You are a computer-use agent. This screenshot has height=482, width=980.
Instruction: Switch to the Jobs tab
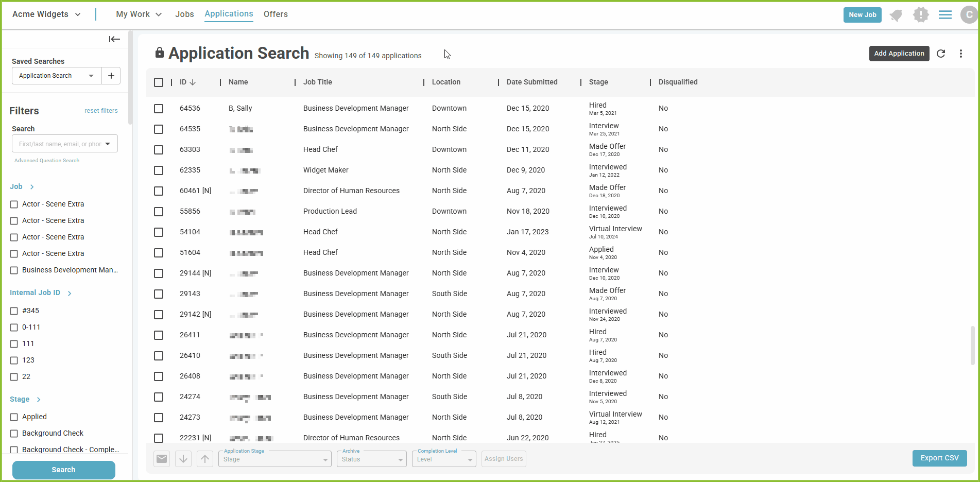(x=184, y=14)
